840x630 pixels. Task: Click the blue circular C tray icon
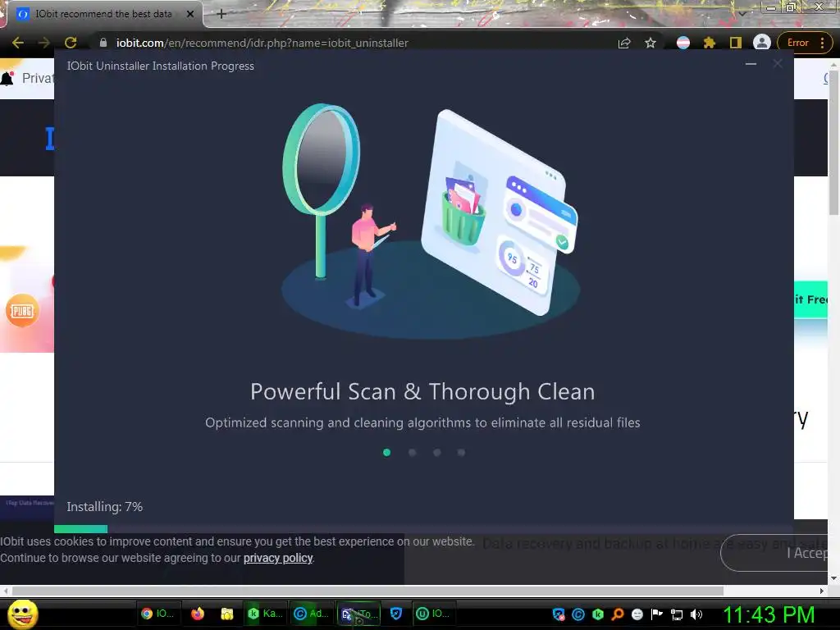pyautogui.click(x=578, y=614)
